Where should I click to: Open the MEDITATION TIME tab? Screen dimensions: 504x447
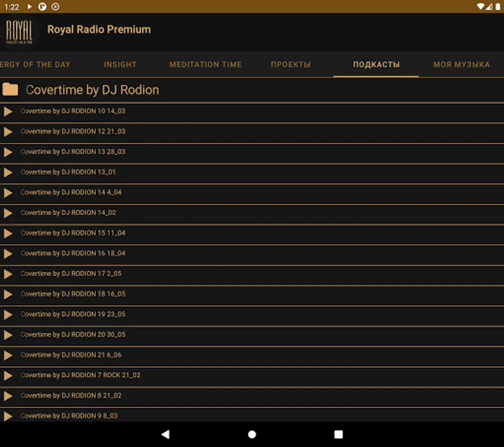click(206, 64)
